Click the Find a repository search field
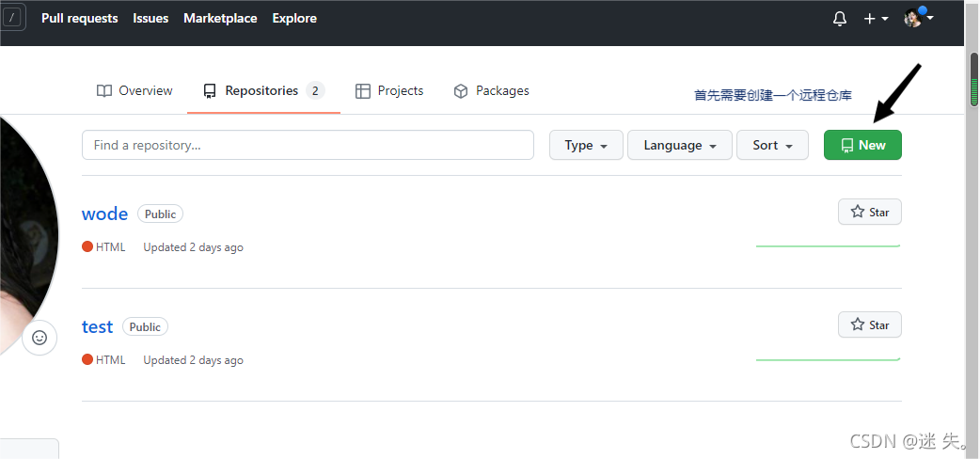Image resolution: width=980 pixels, height=459 pixels. click(308, 145)
